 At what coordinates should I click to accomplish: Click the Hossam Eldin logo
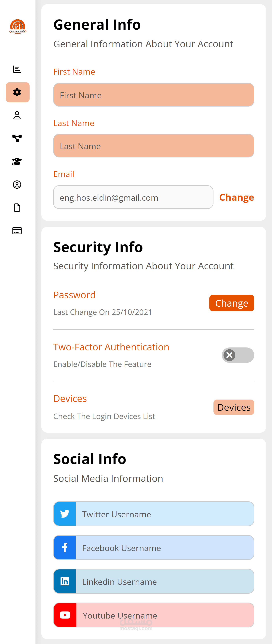click(18, 26)
